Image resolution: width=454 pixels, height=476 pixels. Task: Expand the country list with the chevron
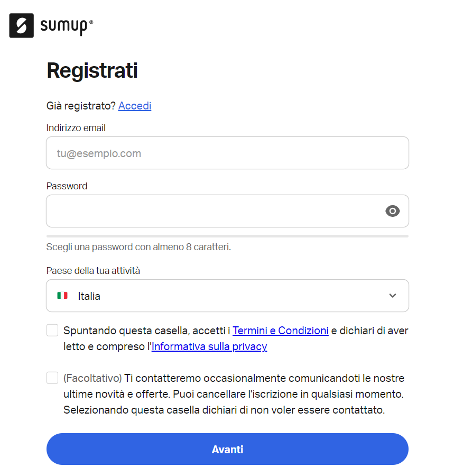tap(392, 296)
